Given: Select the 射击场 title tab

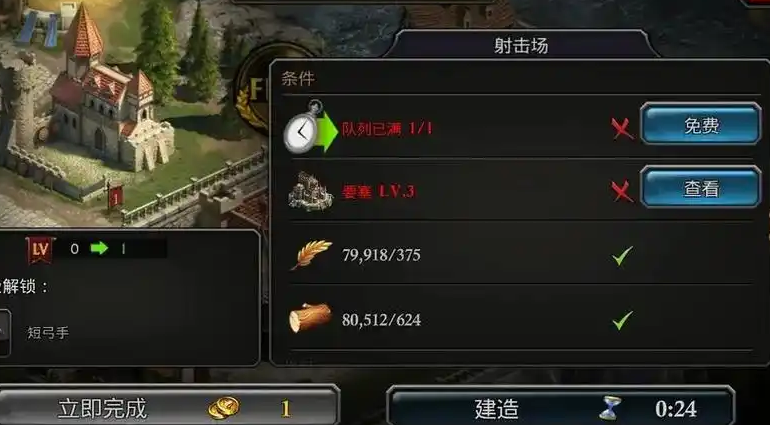Looking at the screenshot, I should [x=521, y=45].
